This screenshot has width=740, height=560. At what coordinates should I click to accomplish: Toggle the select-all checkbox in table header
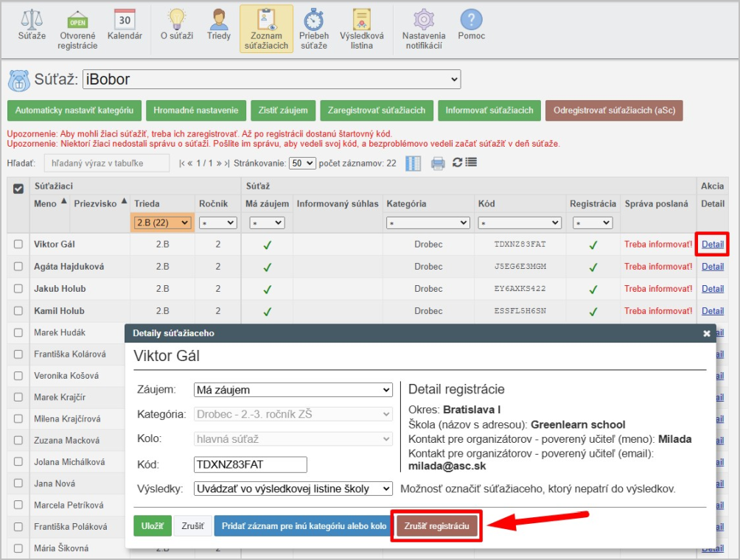[19, 188]
